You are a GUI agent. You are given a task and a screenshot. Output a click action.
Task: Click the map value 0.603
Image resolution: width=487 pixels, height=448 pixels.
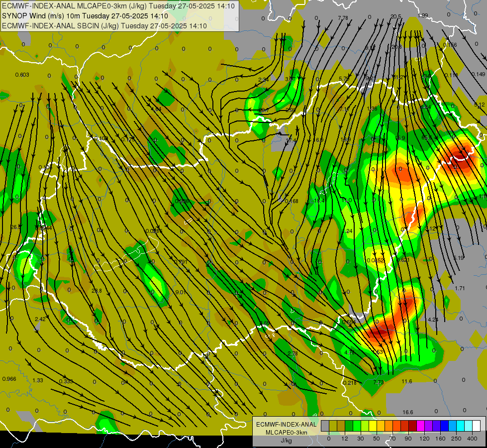[x=22, y=75]
